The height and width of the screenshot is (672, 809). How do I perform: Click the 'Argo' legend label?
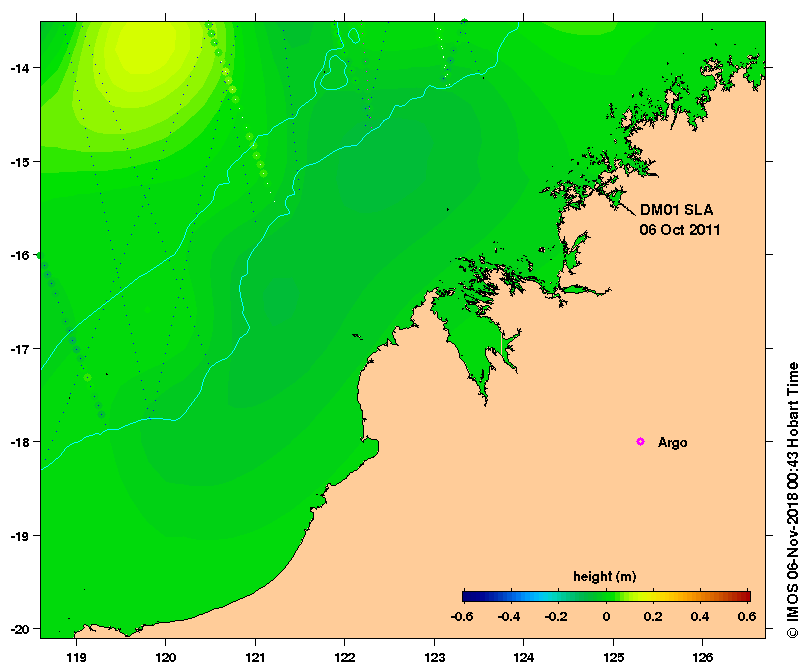(672, 443)
